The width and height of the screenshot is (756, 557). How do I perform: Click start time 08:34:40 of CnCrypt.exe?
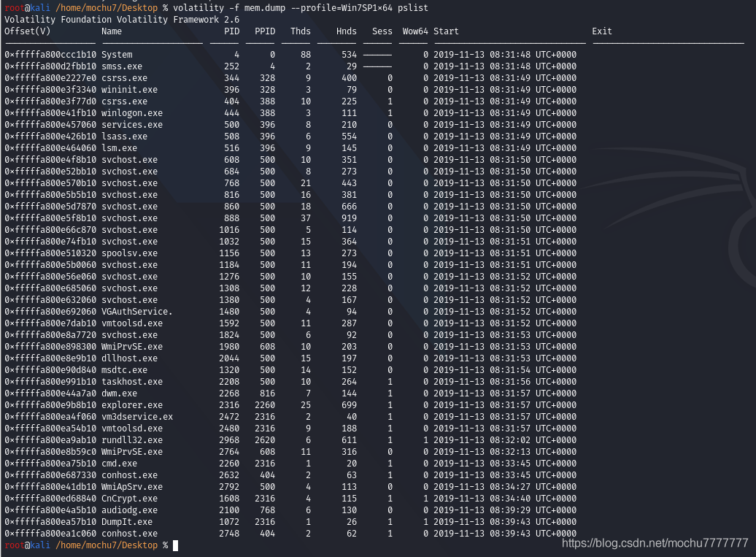point(510,498)
